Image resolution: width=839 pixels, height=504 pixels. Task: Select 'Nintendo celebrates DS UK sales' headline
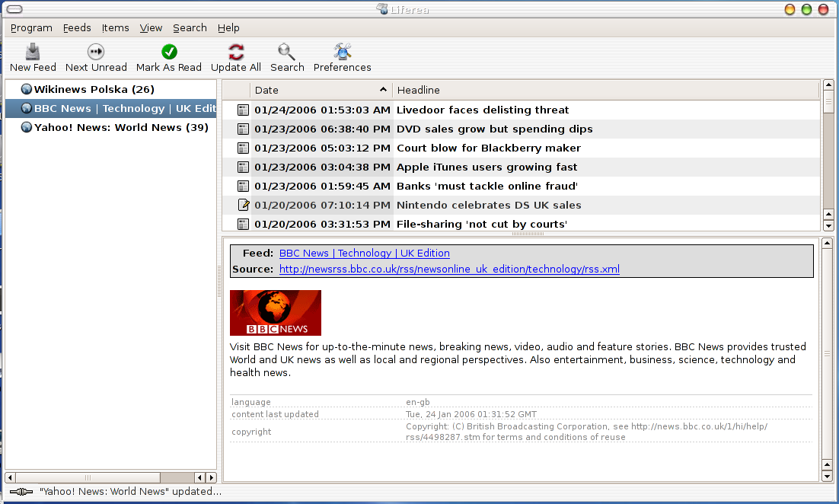pyautogui.click(x=489, y=205)
